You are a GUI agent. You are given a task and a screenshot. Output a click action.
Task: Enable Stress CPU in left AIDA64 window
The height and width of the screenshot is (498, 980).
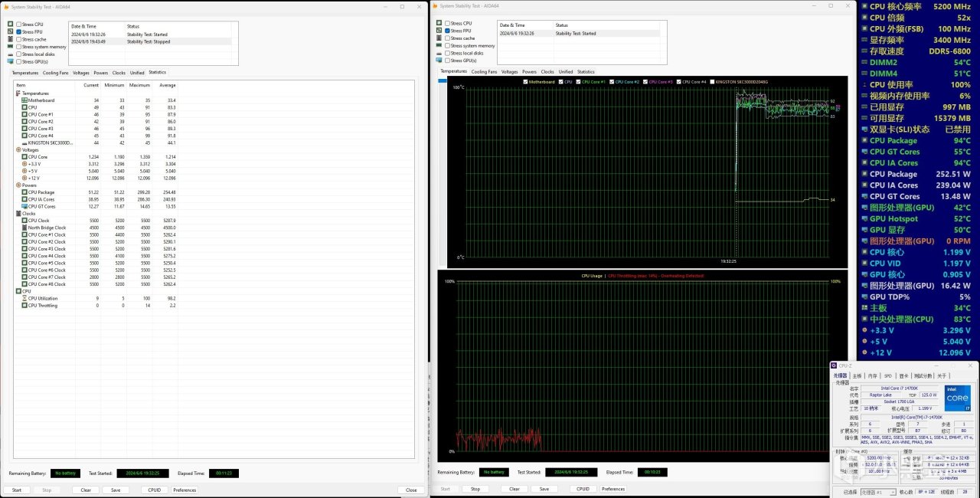(x=18, y=25)
